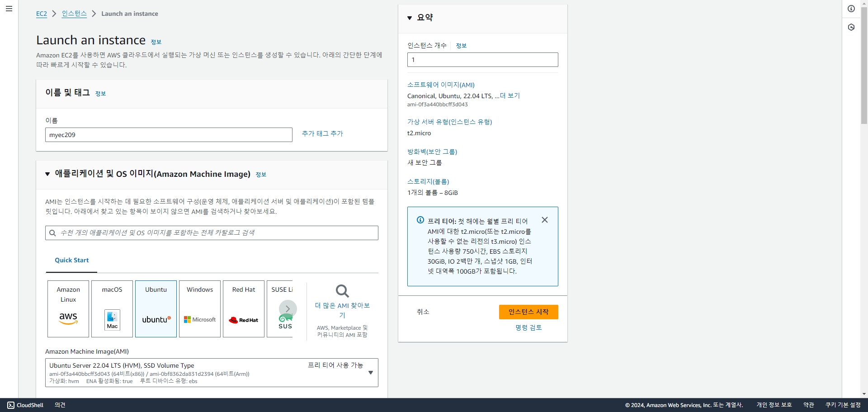Dismiss the free tier info box
This screenshot has width=868, height=412.
[x=545, y=220]
